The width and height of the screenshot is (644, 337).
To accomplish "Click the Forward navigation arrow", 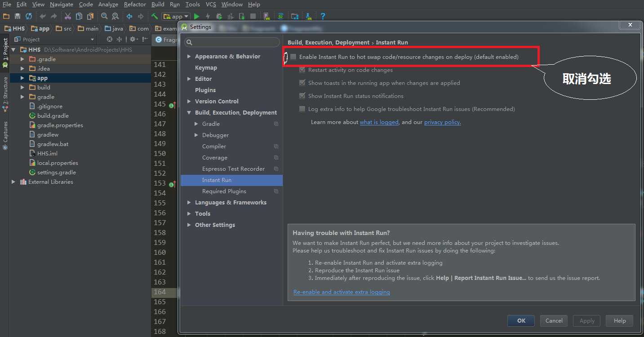I will click(141, 16).
